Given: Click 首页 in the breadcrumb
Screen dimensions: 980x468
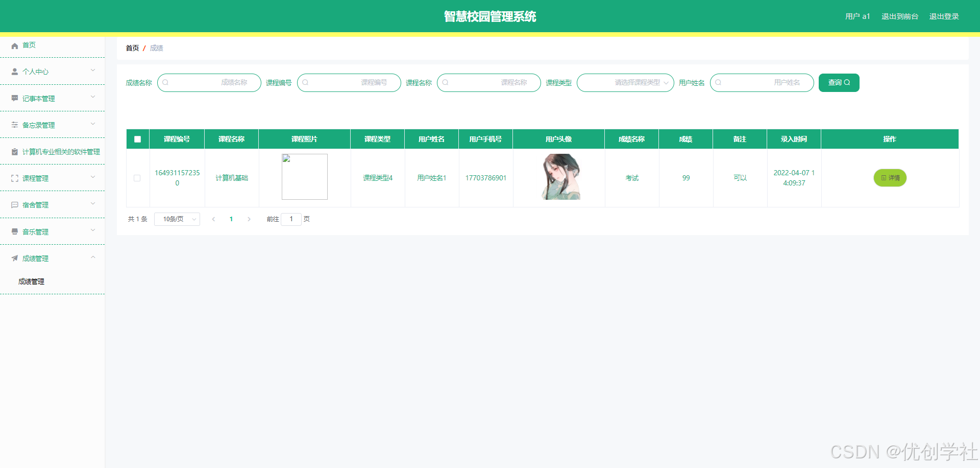Looking at the screenshot, I should tap(132, 48).
